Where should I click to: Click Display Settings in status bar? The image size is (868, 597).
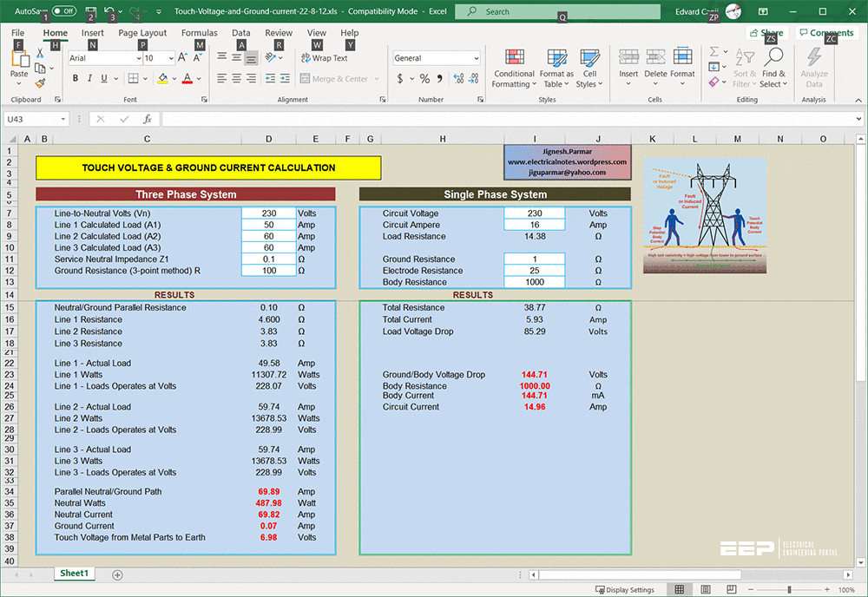pyautogui.click(x=624, y=590)
